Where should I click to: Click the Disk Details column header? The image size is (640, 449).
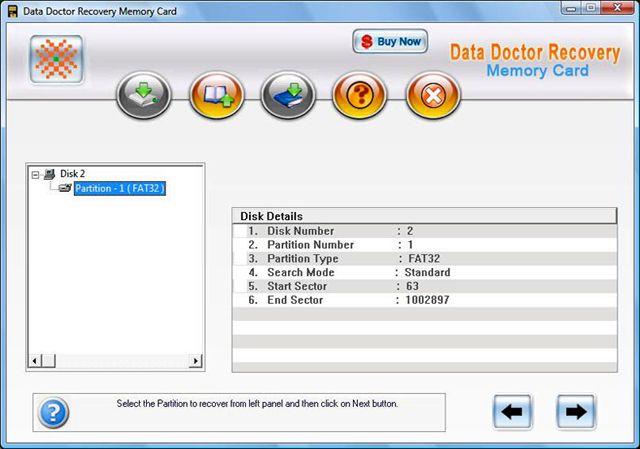click(x=424, y=216)
